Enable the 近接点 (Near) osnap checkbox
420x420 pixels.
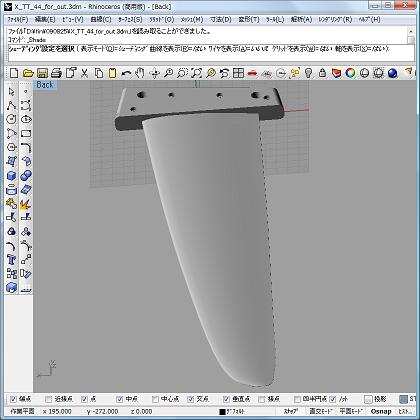click(x=49, y=399)
